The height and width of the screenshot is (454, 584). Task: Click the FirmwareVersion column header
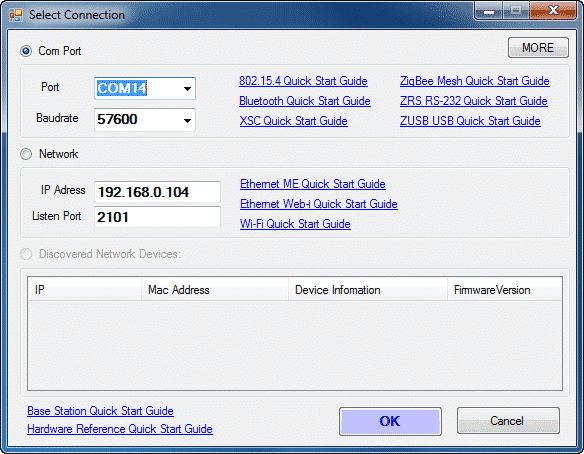point(504,290)
